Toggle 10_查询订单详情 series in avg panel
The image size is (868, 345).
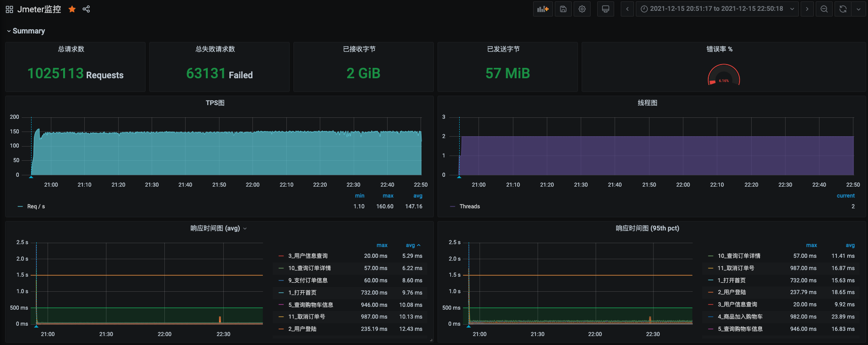coord(309,268)
